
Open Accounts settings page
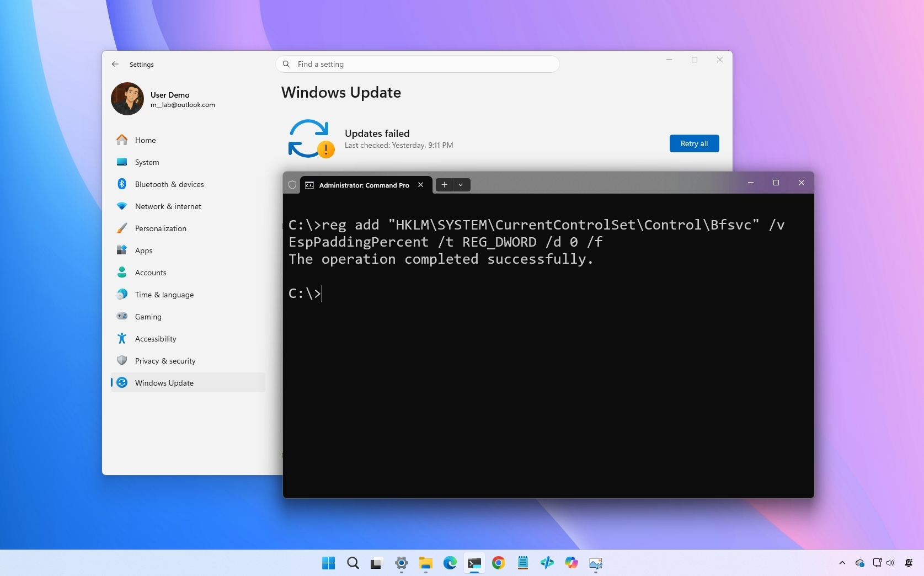(x=188, y=273)
